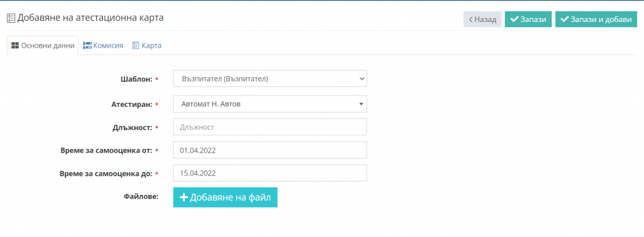Image resolution: width=644 pixels, height=237 pixels.
Task: Click the Време за самооценка от date field
Action: (x=270, y=150)
